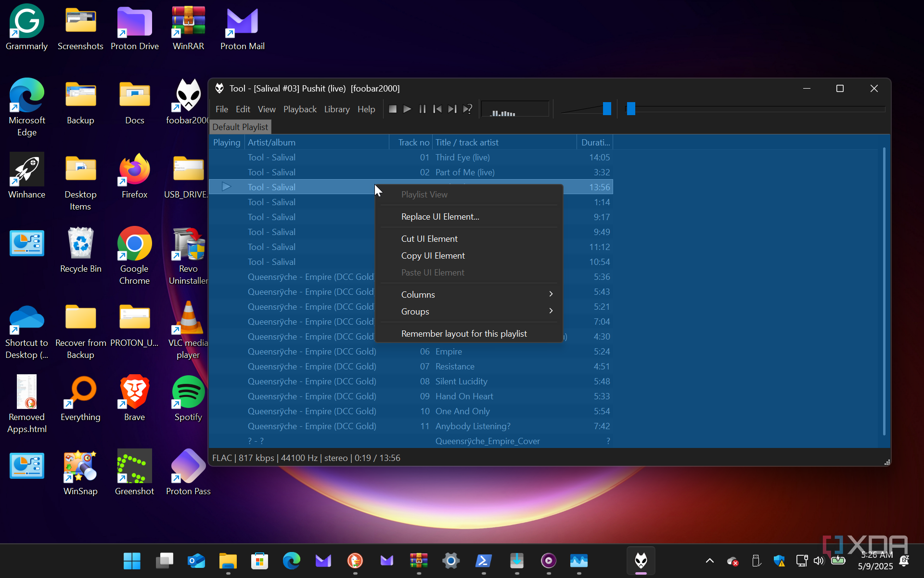
Task: Select the Queensrÿche_Empire_Cover row
Action: pyautogui.click(x=411, y=441)
